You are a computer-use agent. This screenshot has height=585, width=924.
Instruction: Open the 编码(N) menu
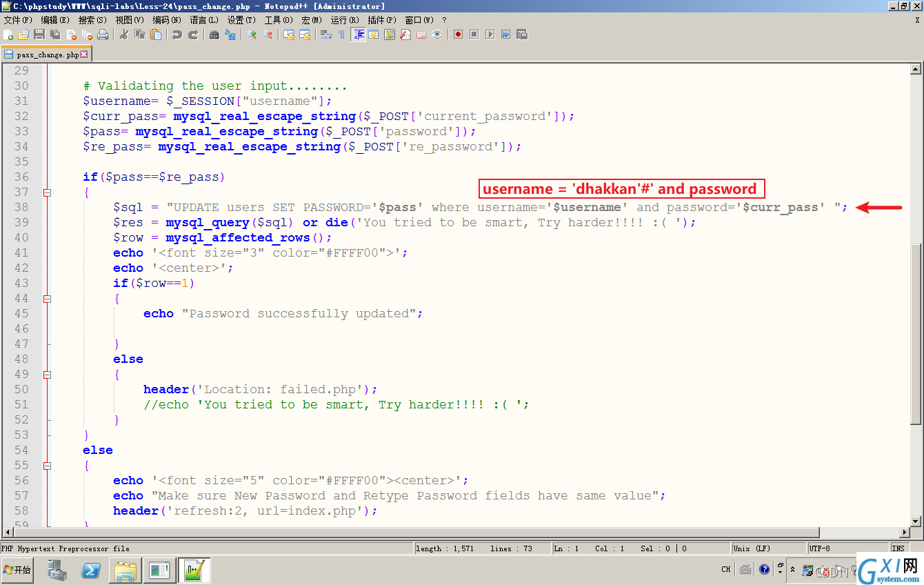tap(167, 20)
